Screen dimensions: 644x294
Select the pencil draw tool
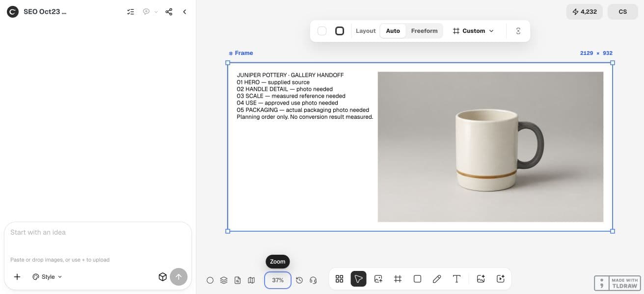pyautogui.click(x=437, y=279)
